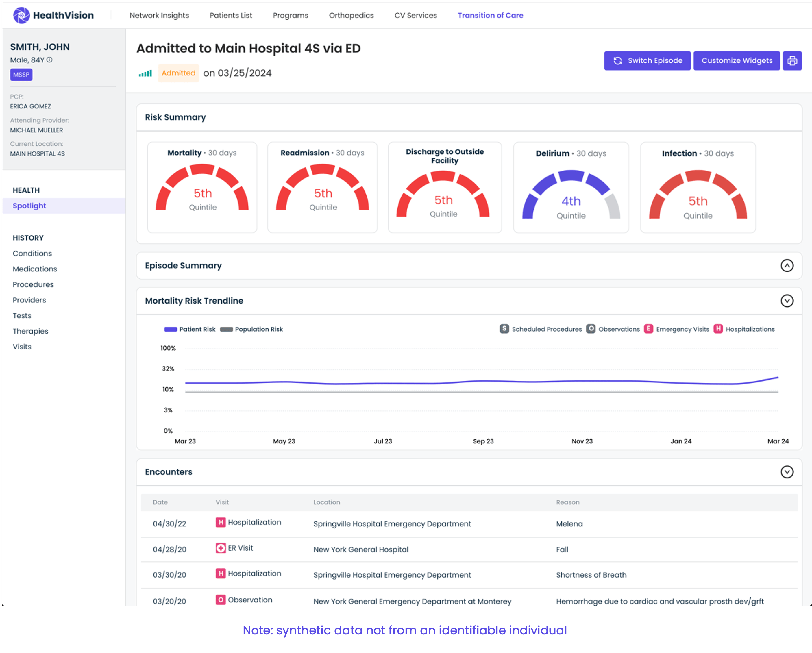The height and width of the screenshot is (653, 812).
Task: Click the printer icon button
Action: click(792, 61)
